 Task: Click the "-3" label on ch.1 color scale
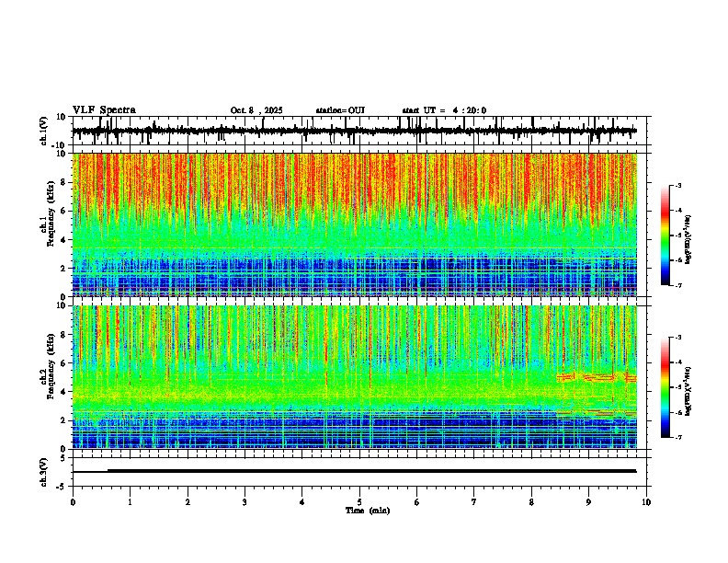(677, 186)
